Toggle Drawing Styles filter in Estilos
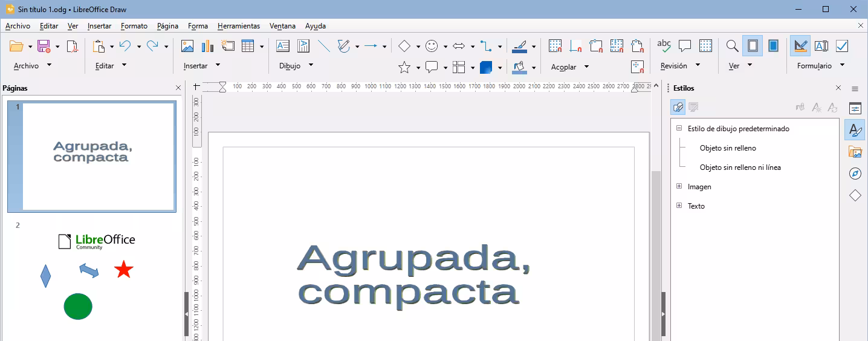The image size is (868, 341). 678,107
